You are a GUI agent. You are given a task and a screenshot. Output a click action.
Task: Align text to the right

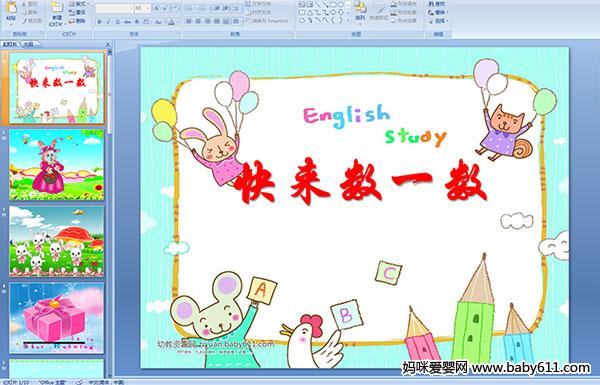tap(207, 21)
